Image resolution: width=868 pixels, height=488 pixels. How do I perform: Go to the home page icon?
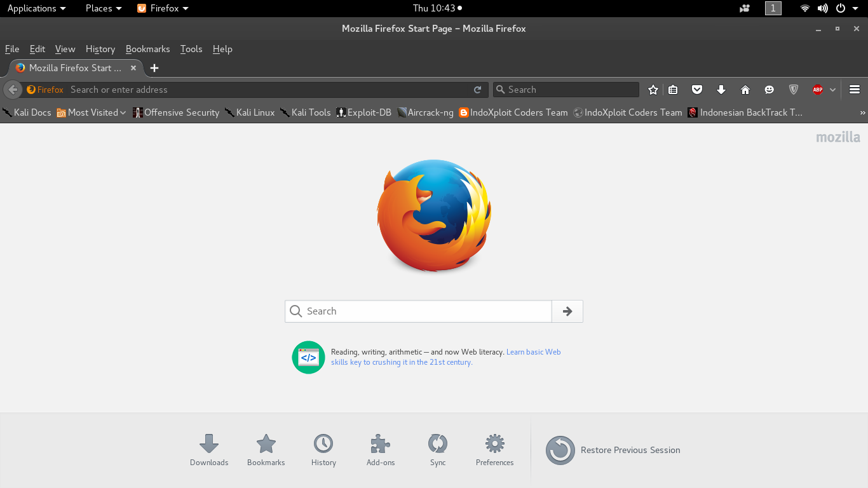[x=745, y=90]
